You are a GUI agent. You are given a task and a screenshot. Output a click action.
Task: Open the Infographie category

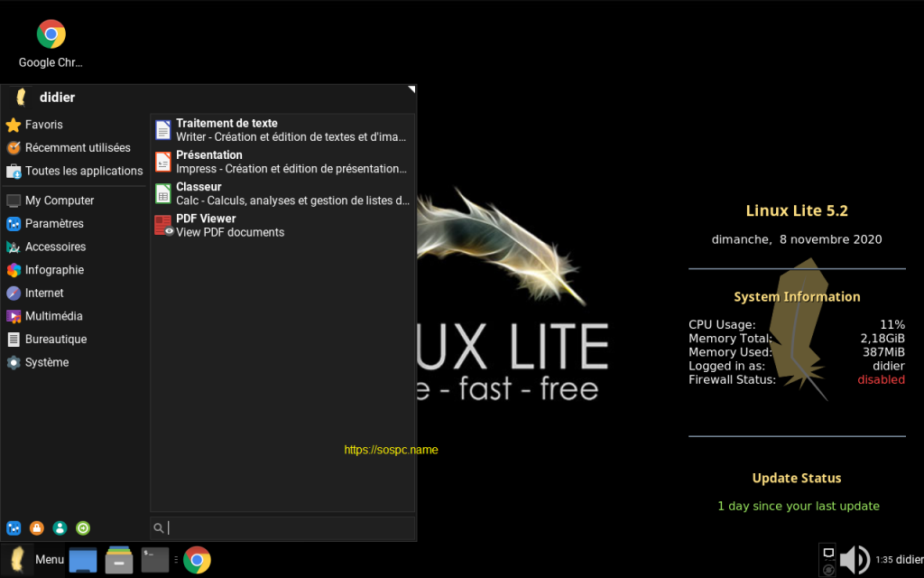pos(74,269)
